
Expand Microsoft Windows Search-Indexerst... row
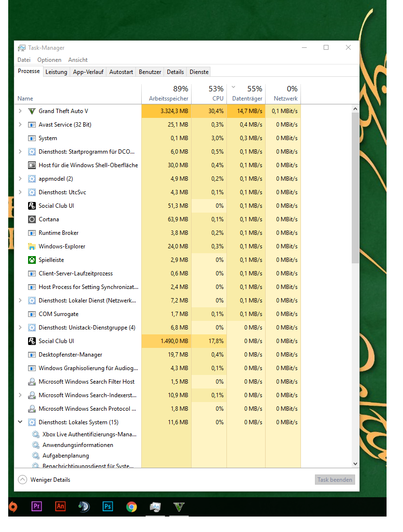20,395
